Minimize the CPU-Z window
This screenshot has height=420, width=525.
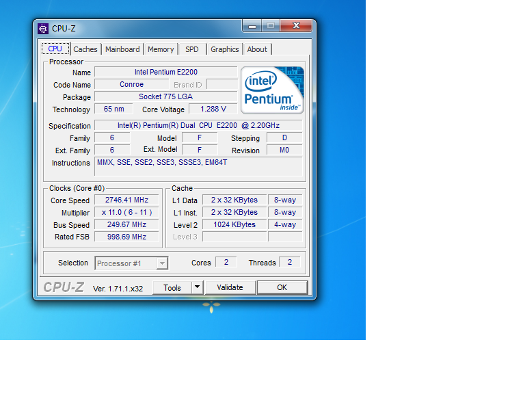click(252, 26)
